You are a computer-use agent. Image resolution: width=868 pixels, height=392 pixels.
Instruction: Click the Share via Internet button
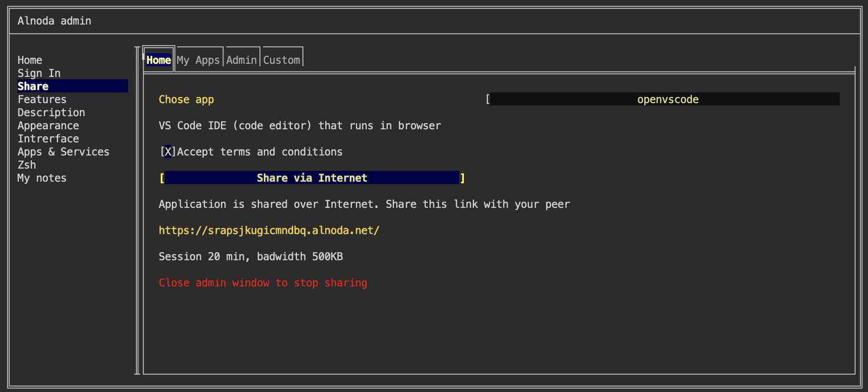click(312, 178)
